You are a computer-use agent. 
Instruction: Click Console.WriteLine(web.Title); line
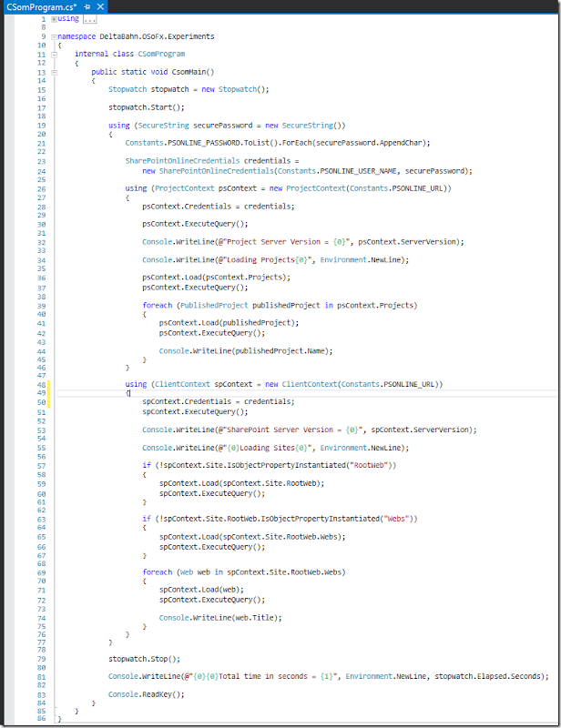click(x=220, y=618)
